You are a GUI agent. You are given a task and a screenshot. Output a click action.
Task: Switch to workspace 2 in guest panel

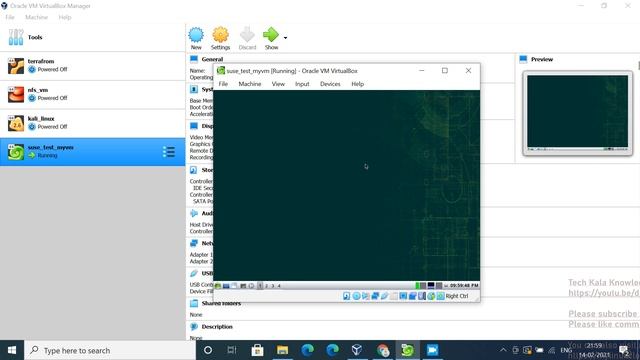tap(267, 286)
